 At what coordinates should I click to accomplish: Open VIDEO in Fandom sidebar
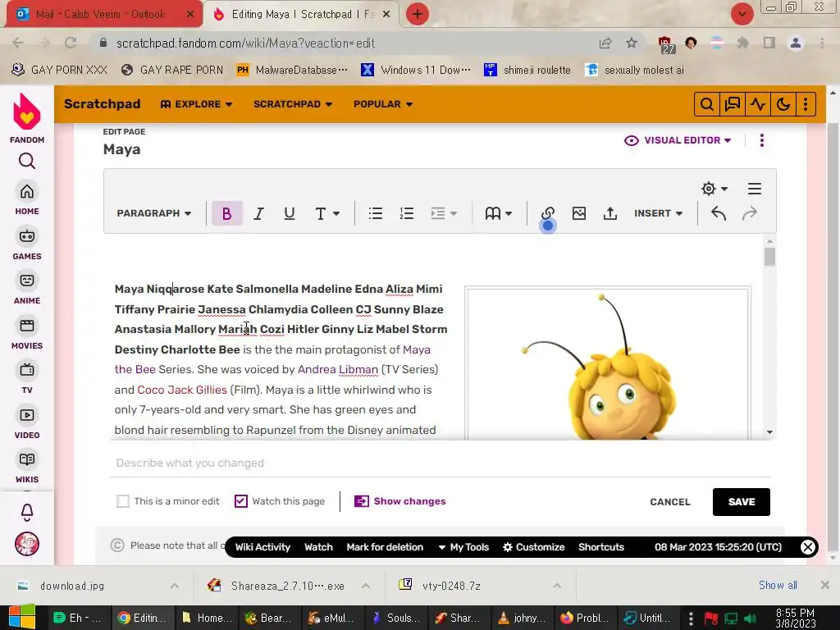click(x=27, y=422)
